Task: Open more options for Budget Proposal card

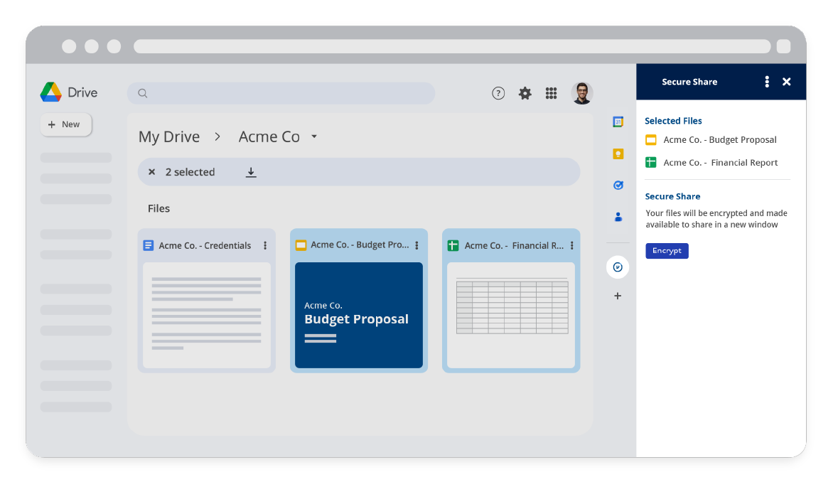Action: [417, 245]
